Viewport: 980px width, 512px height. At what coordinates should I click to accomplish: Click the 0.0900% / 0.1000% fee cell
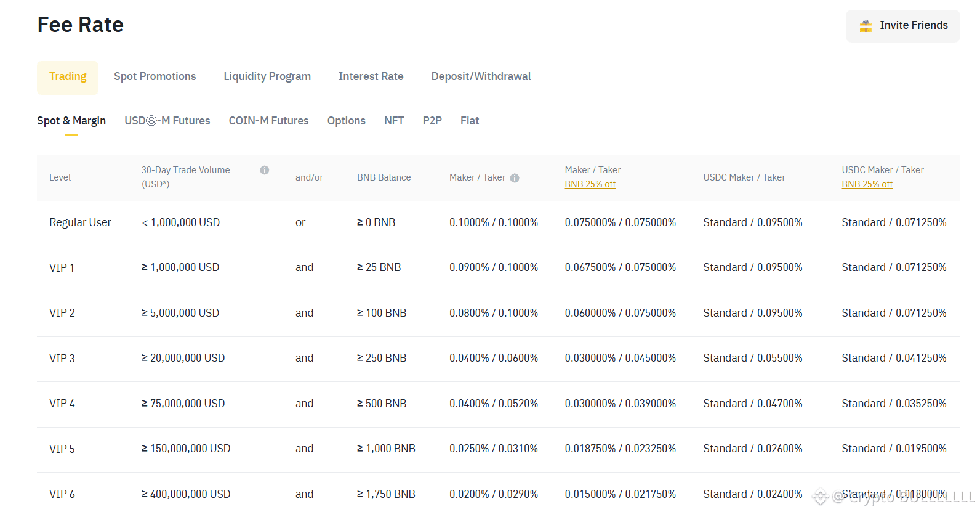pos(494,267)
